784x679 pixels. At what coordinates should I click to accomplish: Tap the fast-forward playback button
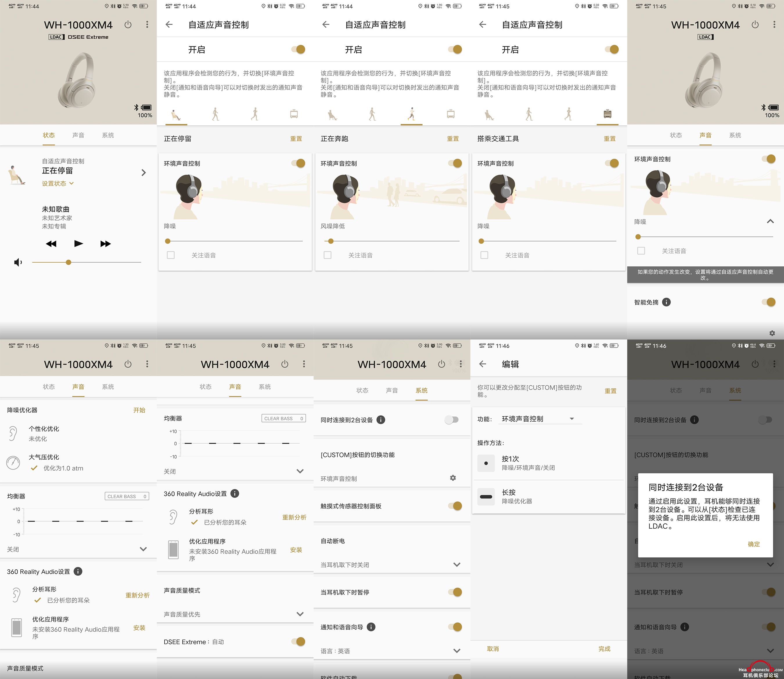[x=105, y=244]
